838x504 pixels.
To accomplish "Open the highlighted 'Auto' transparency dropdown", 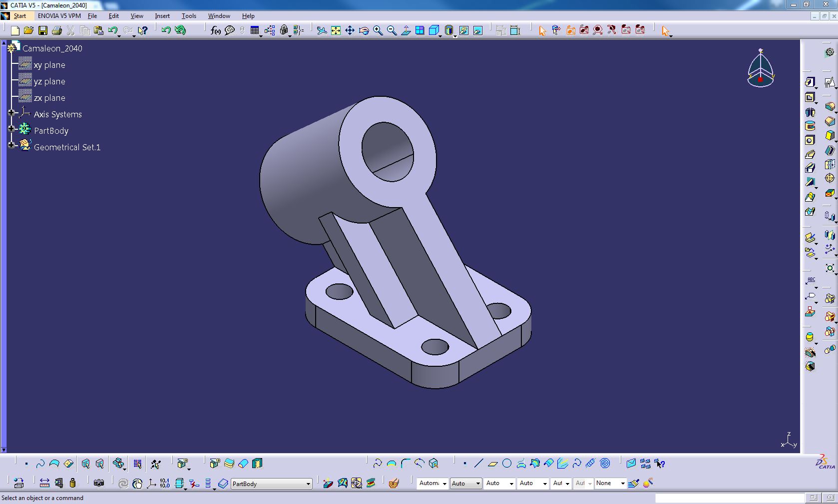I will (466, 483).
